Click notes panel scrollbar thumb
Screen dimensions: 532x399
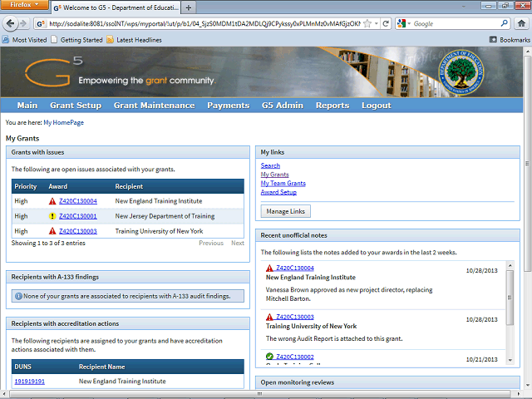(510, 298)
